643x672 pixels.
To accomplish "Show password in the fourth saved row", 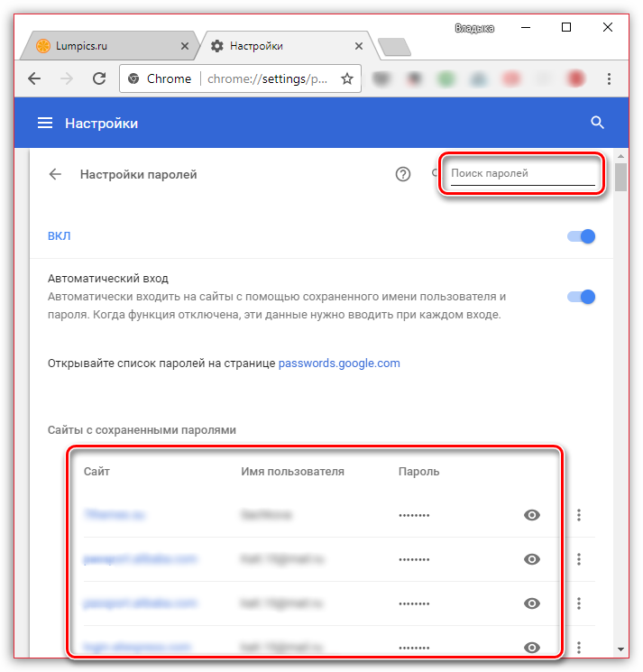I will coord(531,647).
